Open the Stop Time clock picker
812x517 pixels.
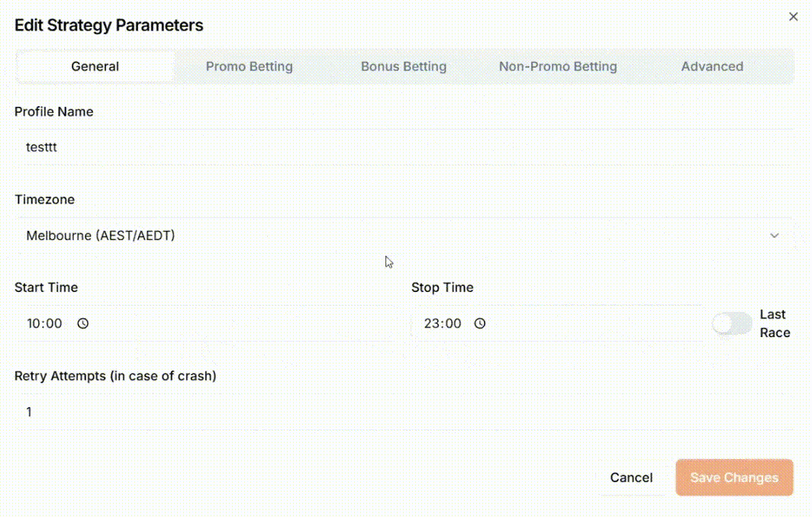click(x=479, y=323)
